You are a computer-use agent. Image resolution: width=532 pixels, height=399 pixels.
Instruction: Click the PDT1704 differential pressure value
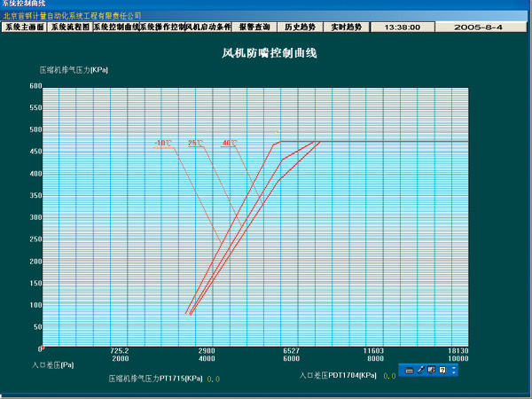point(387,376)
